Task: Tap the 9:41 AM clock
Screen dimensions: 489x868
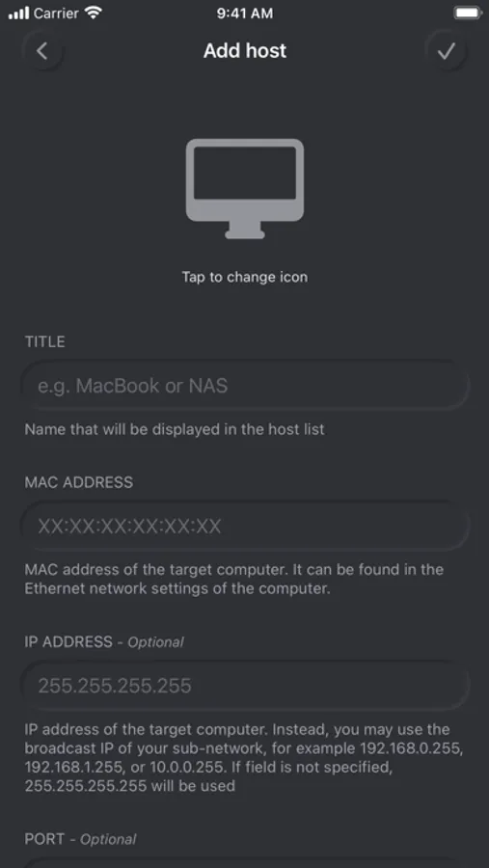Action: (245, 14)
